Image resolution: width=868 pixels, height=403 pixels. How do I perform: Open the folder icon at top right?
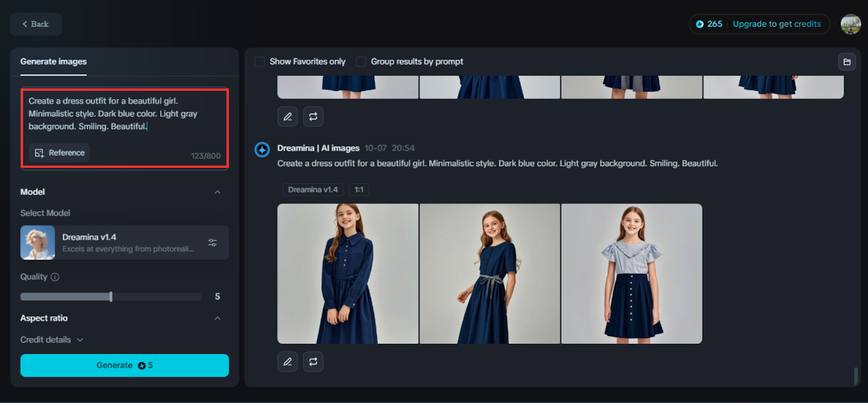[x=846, y=62]
